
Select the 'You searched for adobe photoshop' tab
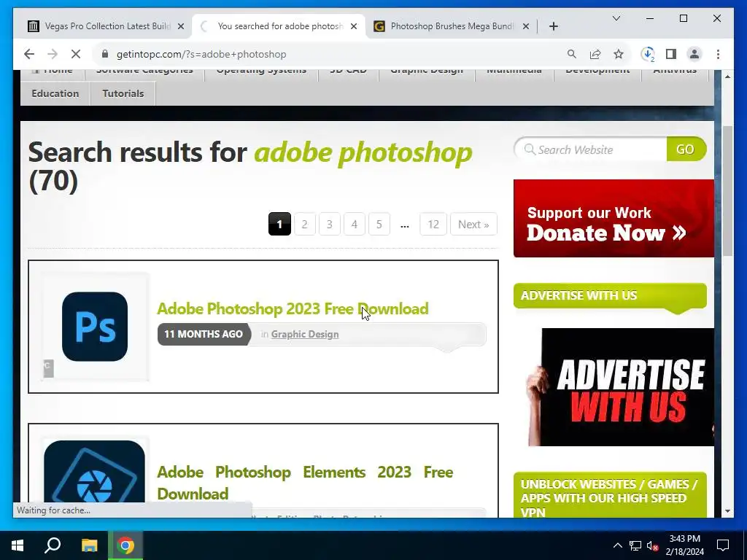[279, 26]
